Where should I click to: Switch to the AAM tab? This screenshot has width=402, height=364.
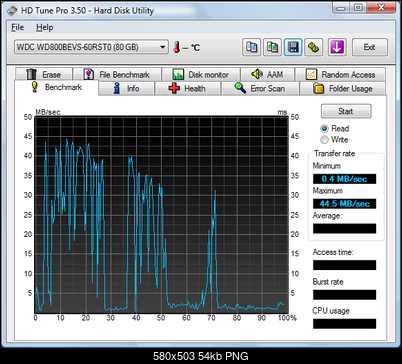[268, 74]
